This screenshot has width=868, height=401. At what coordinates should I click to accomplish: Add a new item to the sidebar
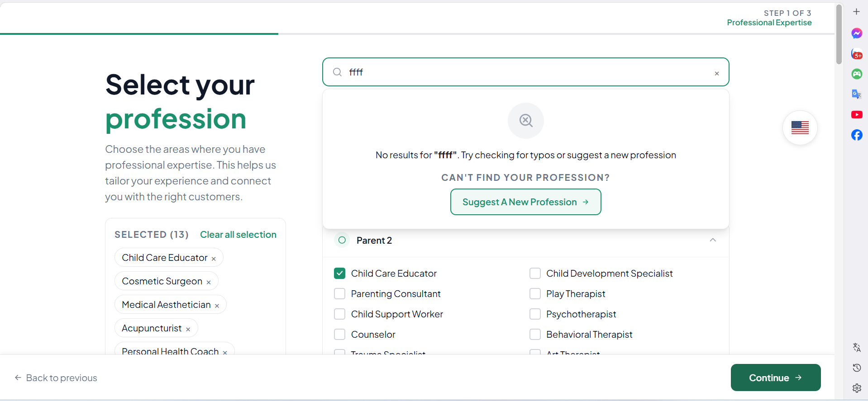point(857,11)
